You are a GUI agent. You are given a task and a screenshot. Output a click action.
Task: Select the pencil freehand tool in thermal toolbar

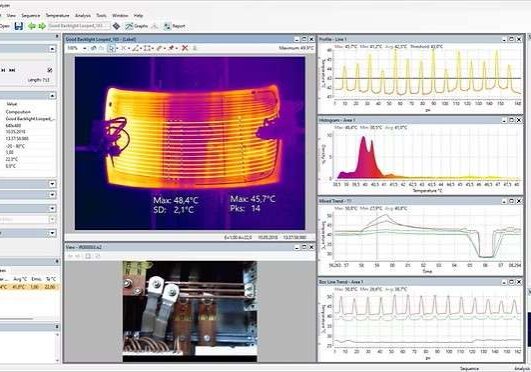click(x=159, y=48)
